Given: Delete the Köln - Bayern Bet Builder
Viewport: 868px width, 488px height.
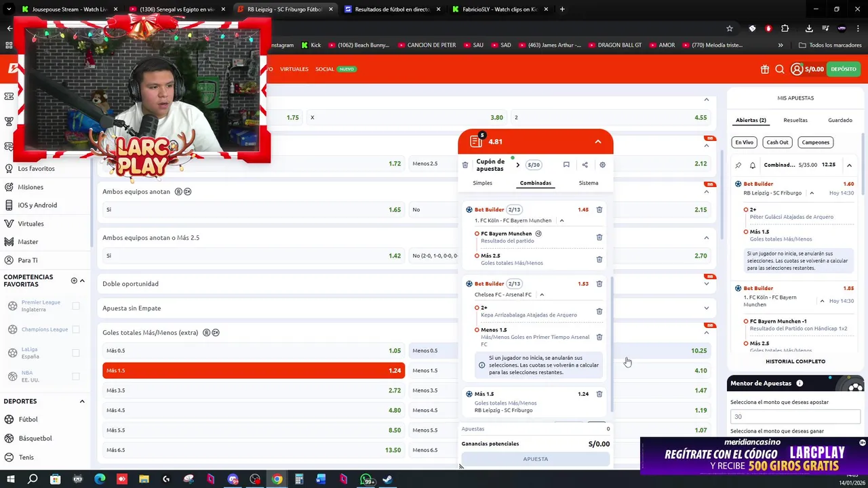Looking at the screenshot, I should pyautogui.click(x=599, y=210).
